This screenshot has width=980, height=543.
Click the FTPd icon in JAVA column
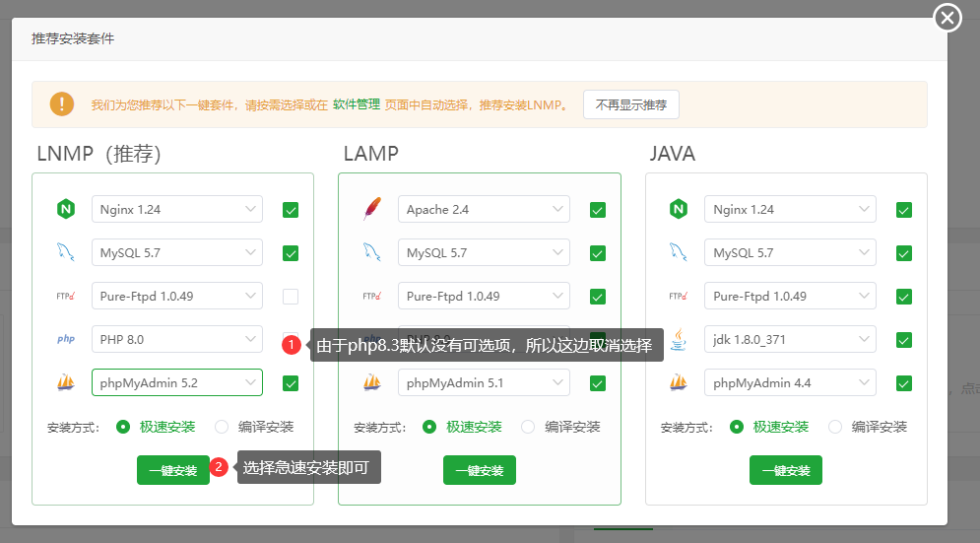[x=679, y=296]
